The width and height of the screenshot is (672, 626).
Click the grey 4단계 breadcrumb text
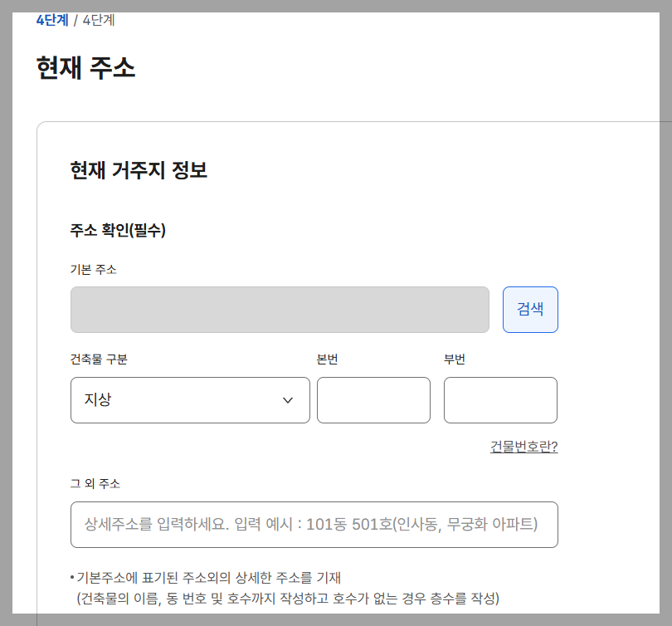click(x=99, y=20)
